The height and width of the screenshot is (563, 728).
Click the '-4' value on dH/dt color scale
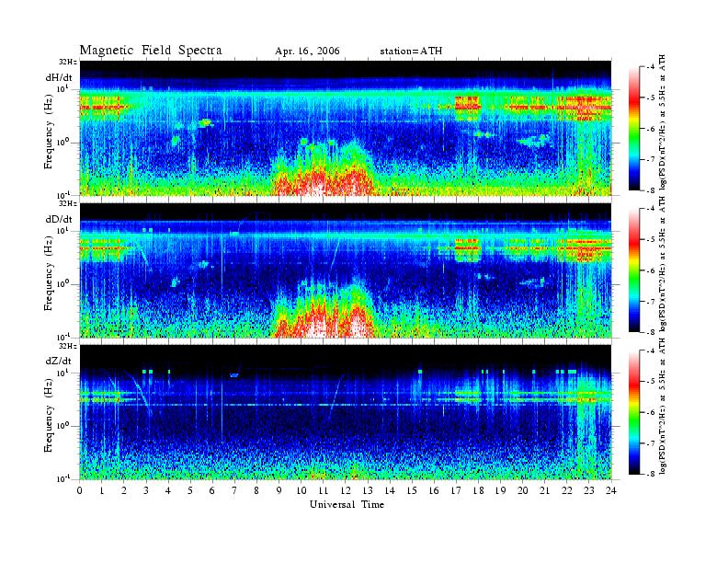pos(649,67)
